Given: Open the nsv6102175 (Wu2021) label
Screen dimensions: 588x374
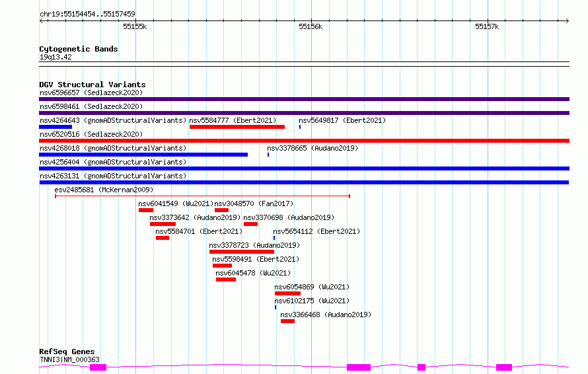Looking at the screenshot, I should tap(312, 301).
